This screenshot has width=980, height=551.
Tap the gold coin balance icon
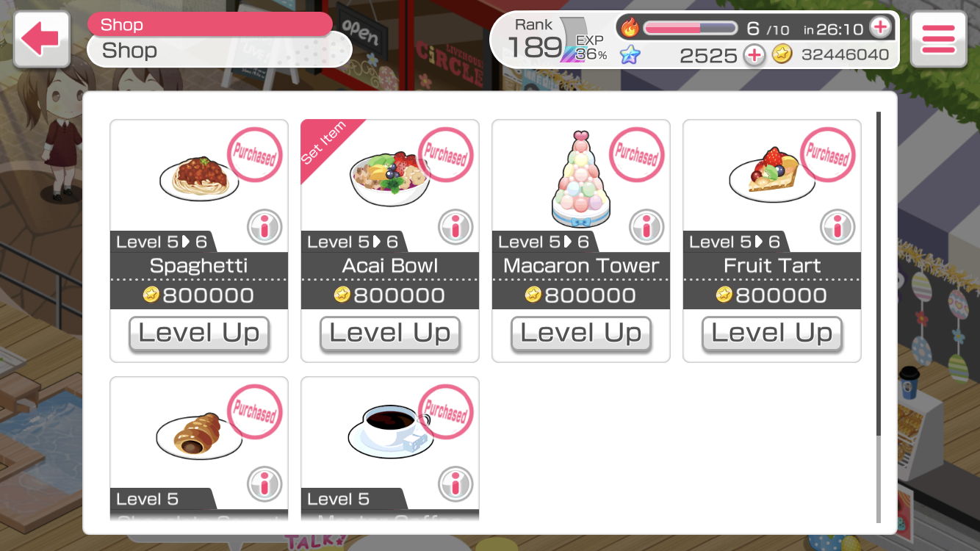click(782, 54)
